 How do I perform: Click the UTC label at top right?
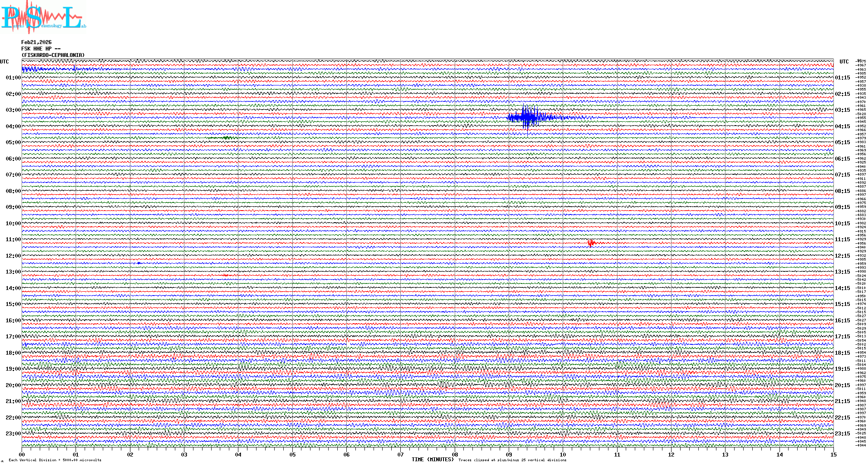pos(844,62)
